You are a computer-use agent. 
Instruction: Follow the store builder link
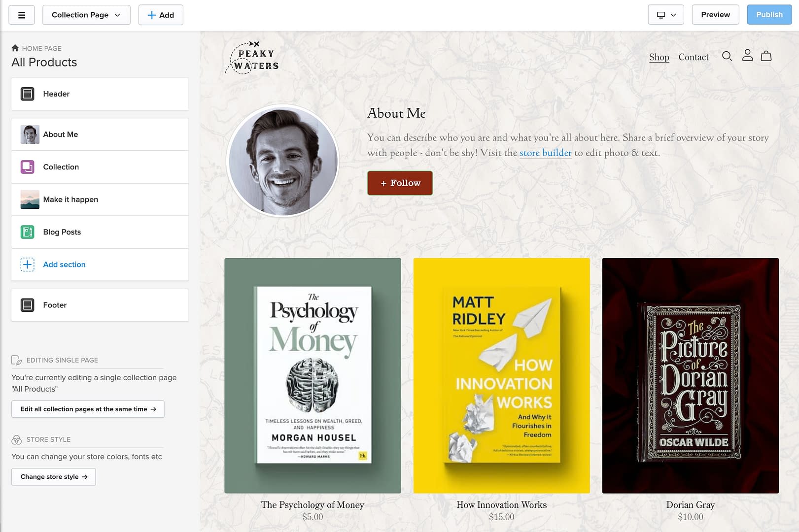[x=545, y=153]
